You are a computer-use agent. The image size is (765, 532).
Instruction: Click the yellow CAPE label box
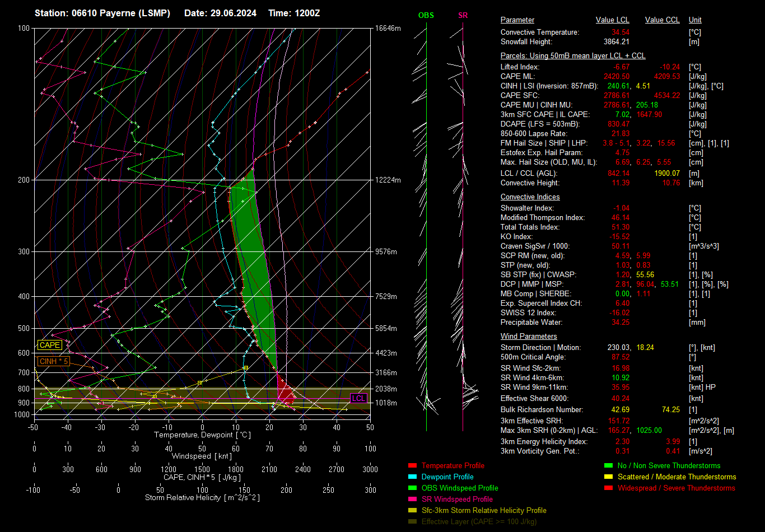[x=49, y=346]
